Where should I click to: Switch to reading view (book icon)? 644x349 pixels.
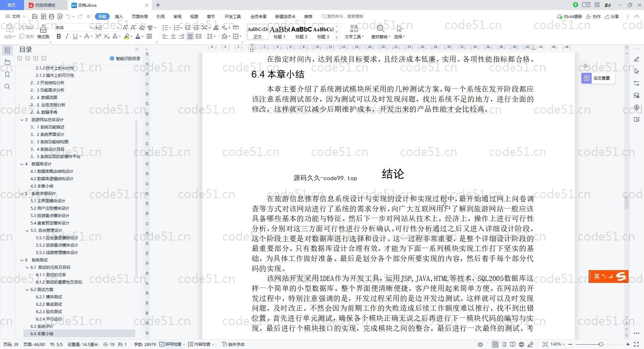click(x=513, y=344)
